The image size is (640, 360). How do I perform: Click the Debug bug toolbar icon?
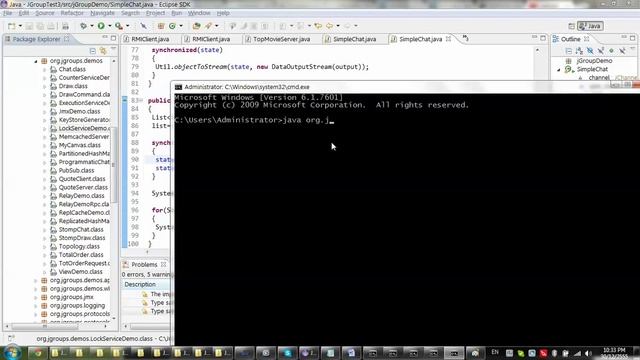point(83,26)
